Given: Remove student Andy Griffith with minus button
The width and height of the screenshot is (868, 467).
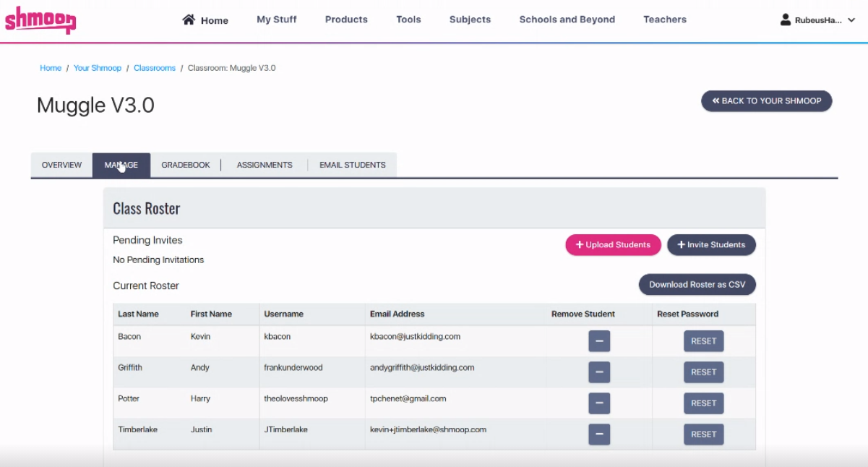Looking at the screenshot, I should 598,372.
